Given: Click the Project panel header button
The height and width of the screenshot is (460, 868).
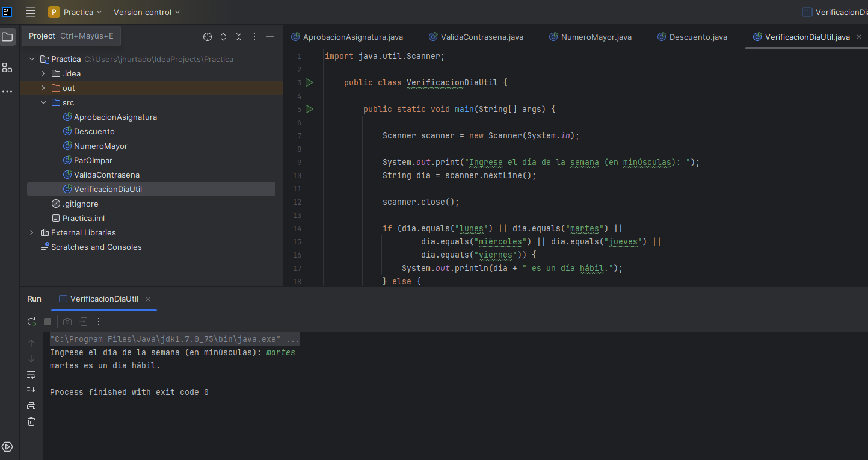Looking at the screenshot, I should coord(71,36).
